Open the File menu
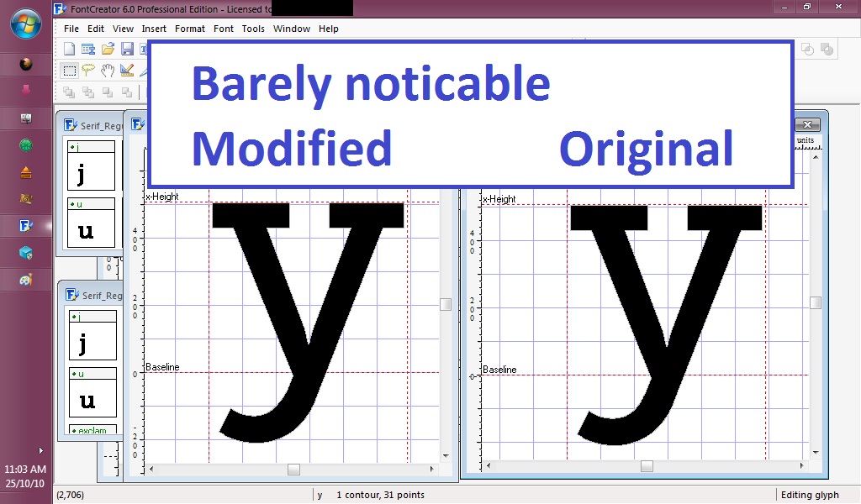Screen dimensions: 861x504 click(x=71, y=29)
